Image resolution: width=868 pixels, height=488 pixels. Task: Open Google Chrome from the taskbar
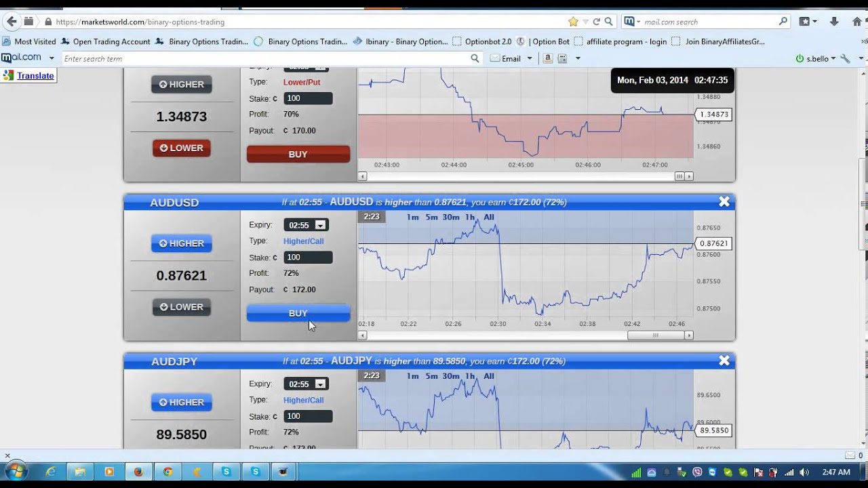tap(167, 472)
